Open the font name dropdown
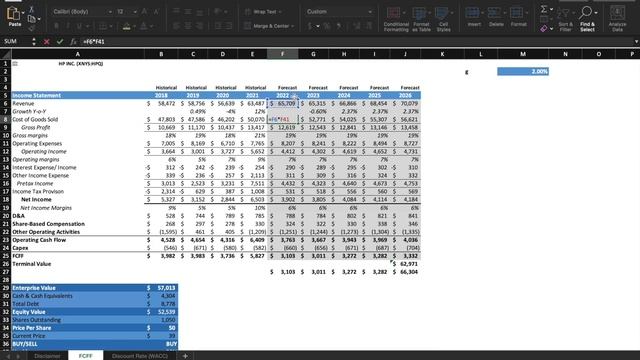This screenshot has height=360, width=640. (x=110, y=12)
